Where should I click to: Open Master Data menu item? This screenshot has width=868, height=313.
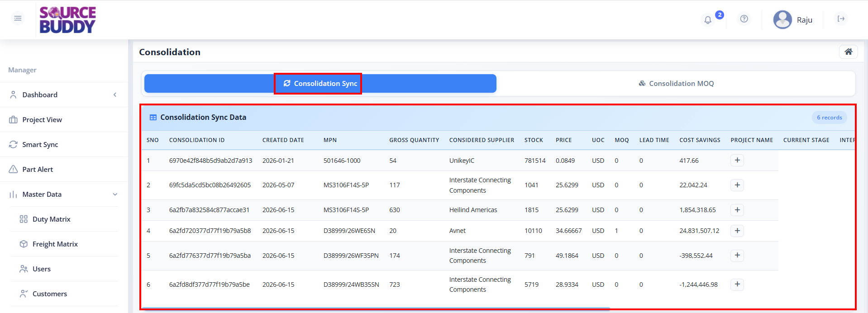pyautogui.click(x=64, y=194)
